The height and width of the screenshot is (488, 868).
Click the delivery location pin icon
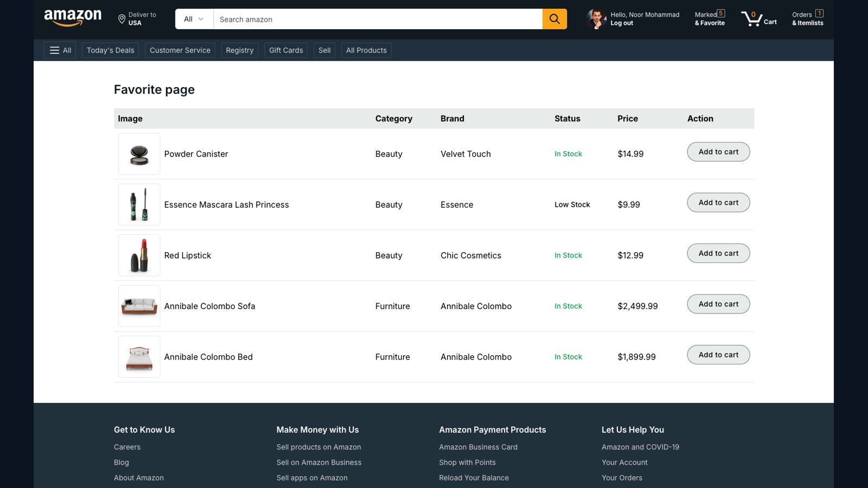tap(122, 20)
